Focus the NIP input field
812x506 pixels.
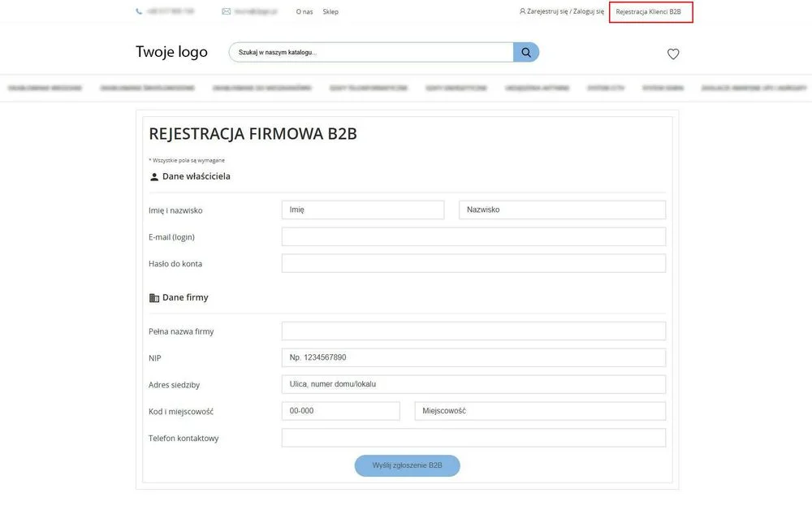pyautogui.click(x=474, y=357)
